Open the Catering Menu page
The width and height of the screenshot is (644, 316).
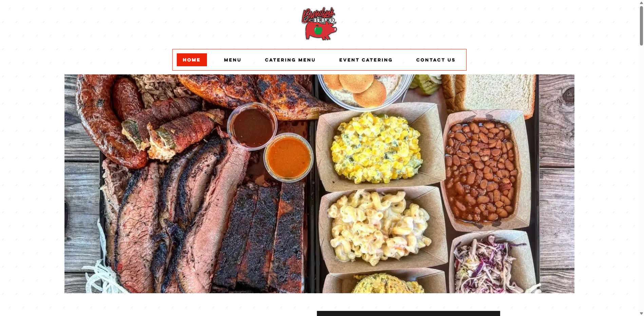coord(290,60)
